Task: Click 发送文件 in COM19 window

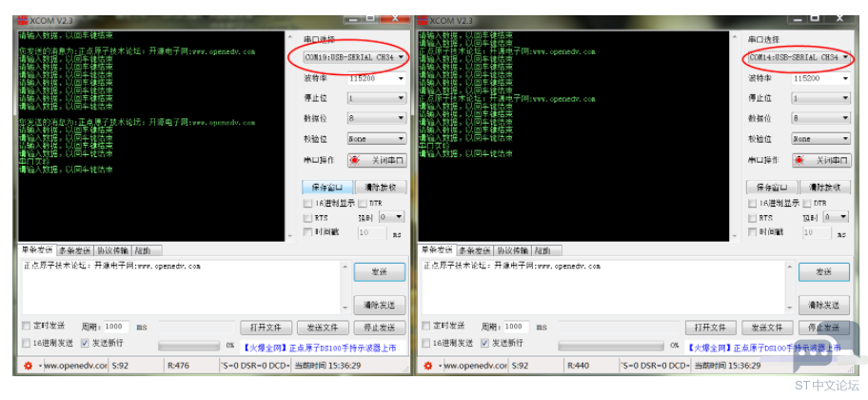Action: (x=324, y=328)
